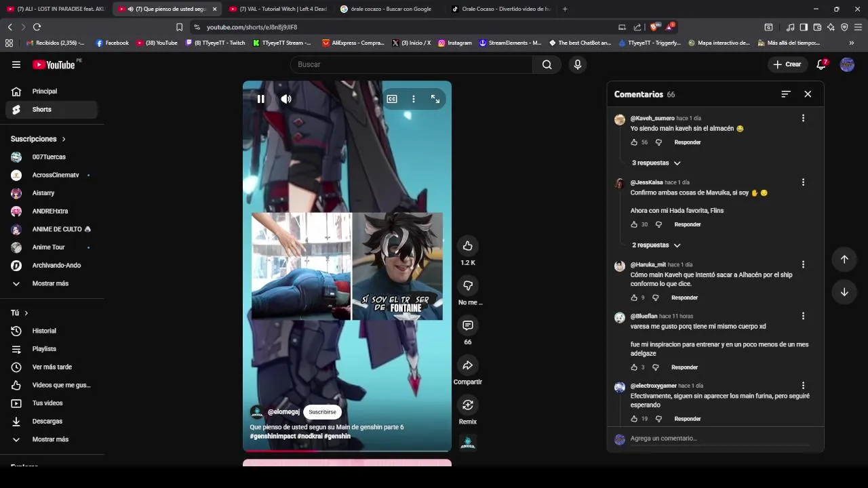The width and height of the screenshot is (868, 488).
Task: Start voice search with microphone
Action: tap(578, 64)
